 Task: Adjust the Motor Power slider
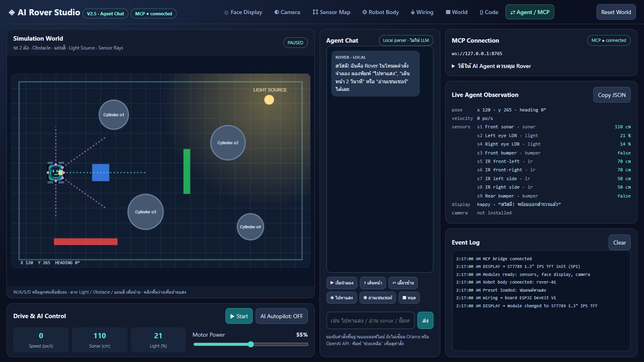[251, 344]
